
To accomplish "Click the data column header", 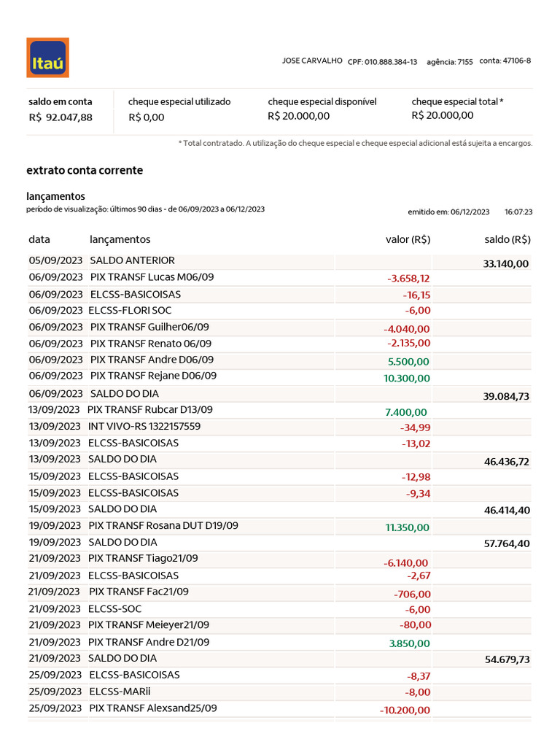I will pos(39,239).
